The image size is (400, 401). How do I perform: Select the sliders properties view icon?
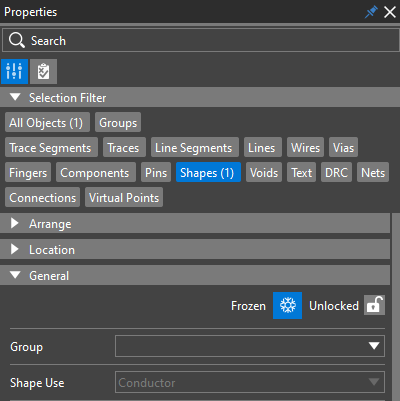(x=14, y=71)
